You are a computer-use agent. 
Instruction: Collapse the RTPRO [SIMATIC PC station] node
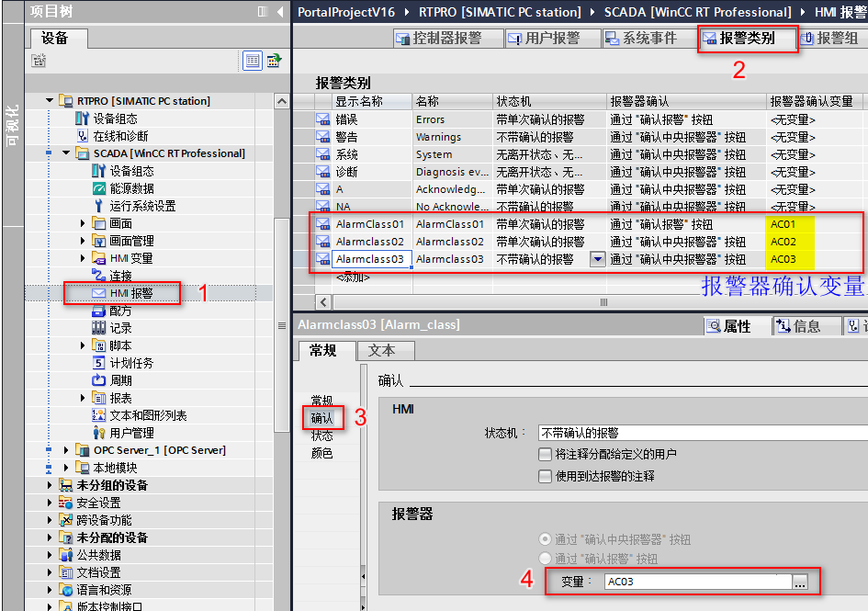pos(50,101)
